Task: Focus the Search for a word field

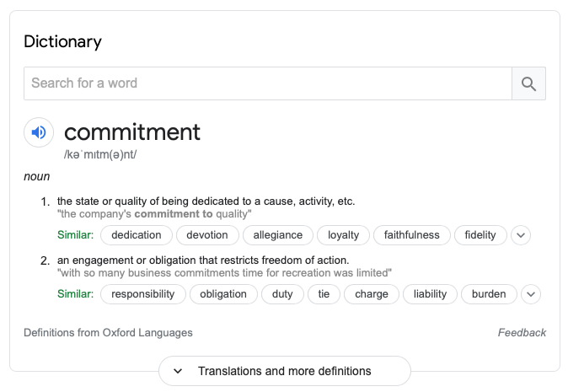Action: tap(268, 83)
